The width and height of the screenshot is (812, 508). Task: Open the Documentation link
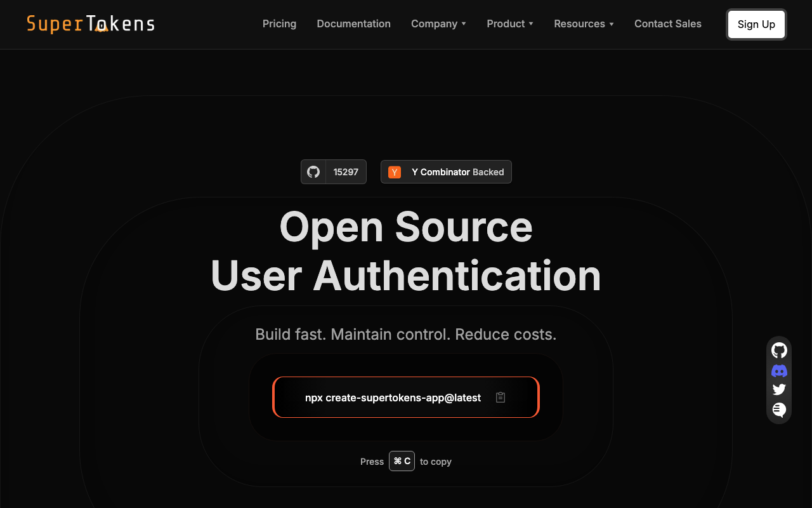(x=353, y=24)
